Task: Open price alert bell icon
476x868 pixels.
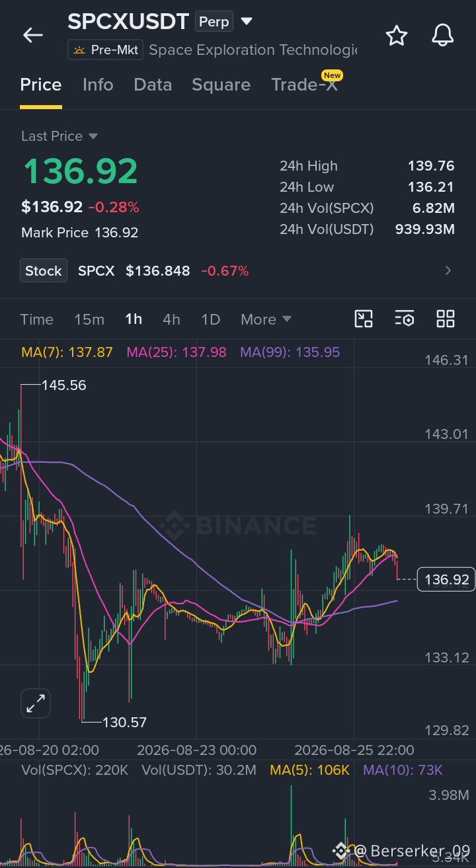Action: coord(443,35)
